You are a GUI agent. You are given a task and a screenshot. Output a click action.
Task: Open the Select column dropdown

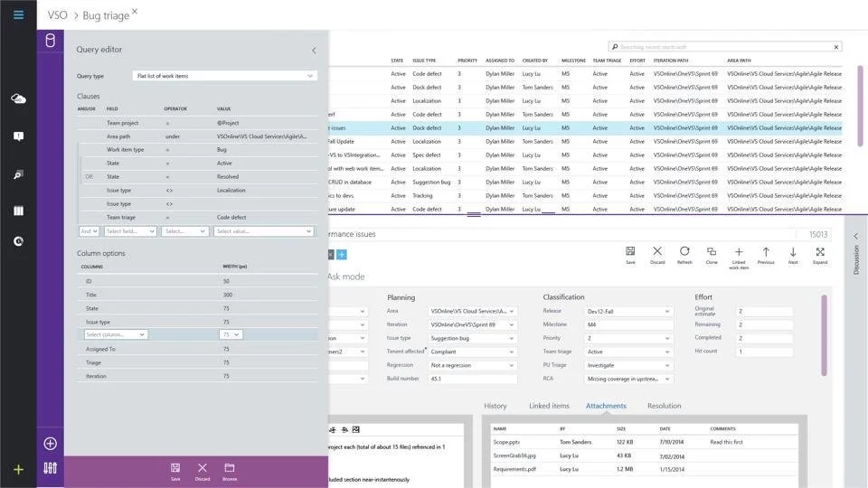point(116,334)
